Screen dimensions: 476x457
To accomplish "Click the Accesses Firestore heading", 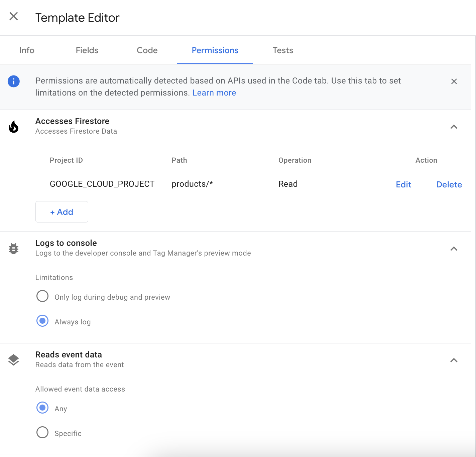I will point(72,121).
